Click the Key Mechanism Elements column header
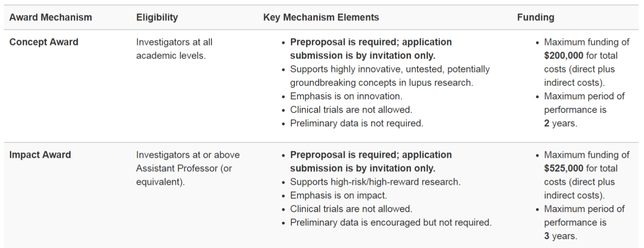The width and height of the screenshot is (644, 248). pyautogui.click(x=321, y=17)
